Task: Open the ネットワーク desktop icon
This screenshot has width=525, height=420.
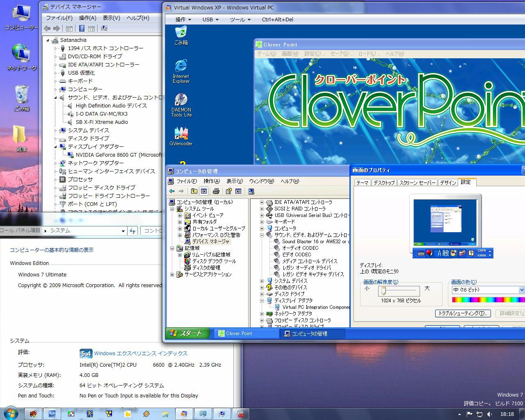Action: coord(21,53)
